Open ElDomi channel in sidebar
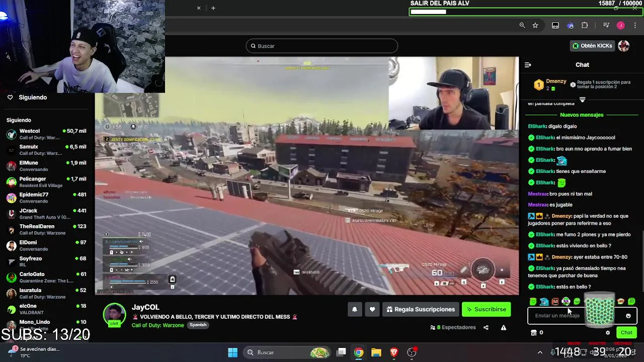The height and width of the screenshot is (362, 644). coord(46,245)
